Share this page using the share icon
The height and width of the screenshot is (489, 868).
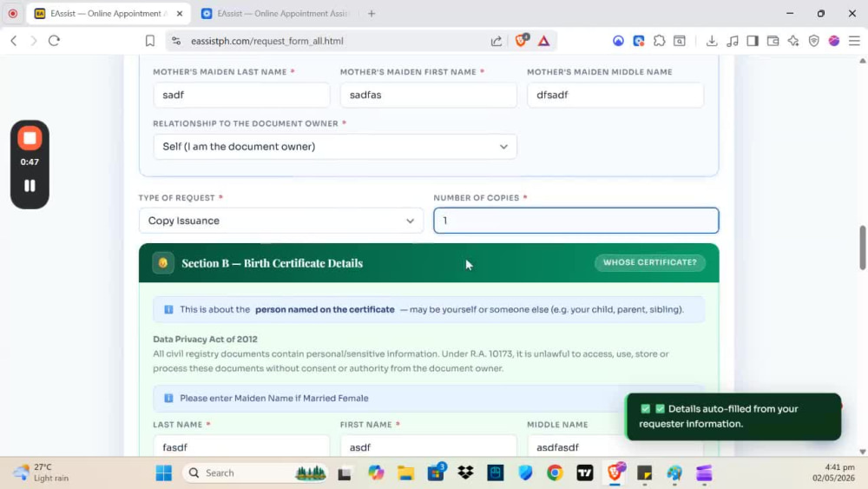click(496, 41)
